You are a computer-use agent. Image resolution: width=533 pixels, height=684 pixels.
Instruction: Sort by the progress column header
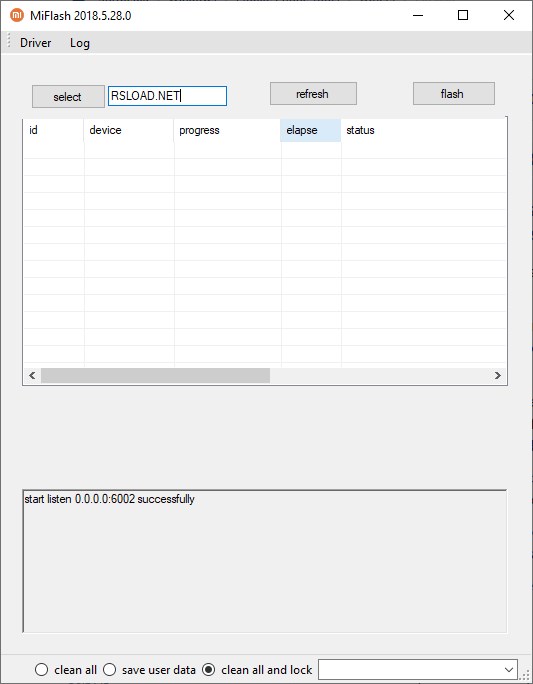tap(227, 130)
